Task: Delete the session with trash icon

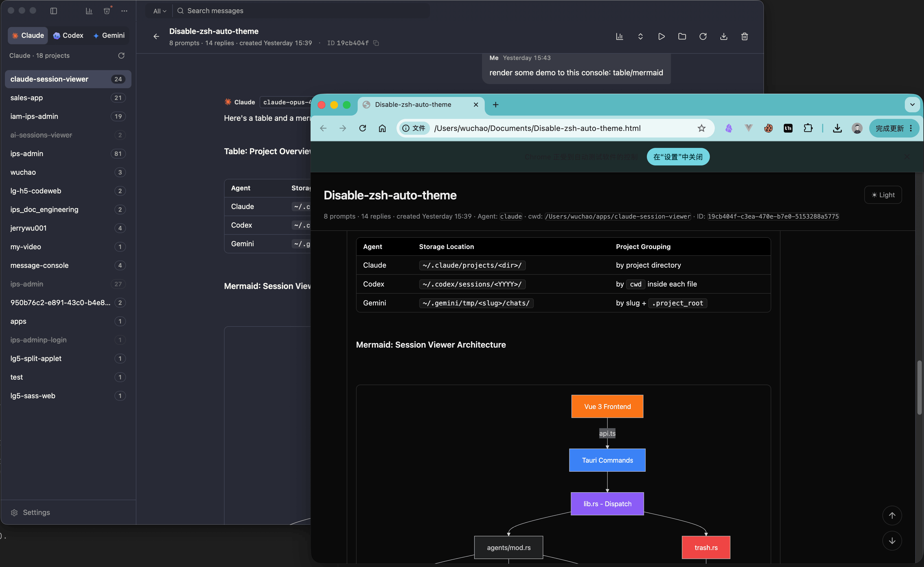Action: pos(745,36)
